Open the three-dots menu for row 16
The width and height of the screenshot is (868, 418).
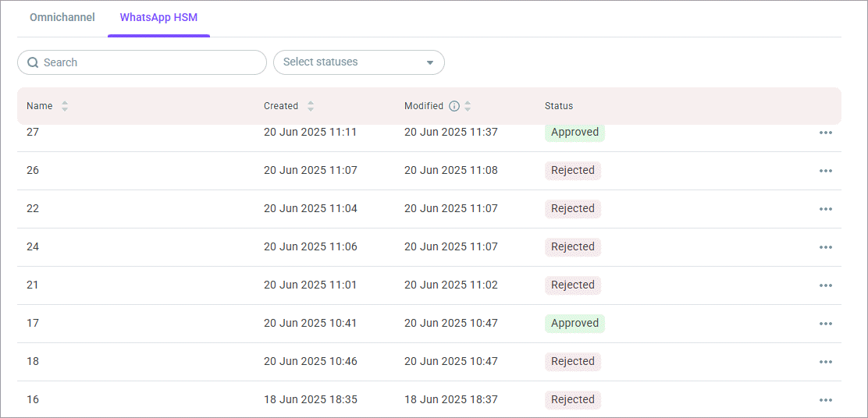826,400
